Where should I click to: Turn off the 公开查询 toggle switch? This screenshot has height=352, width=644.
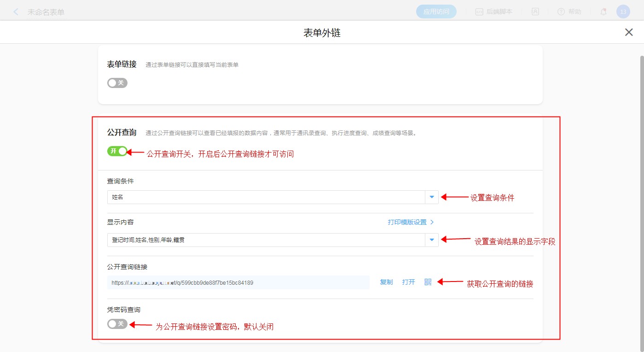117,151
